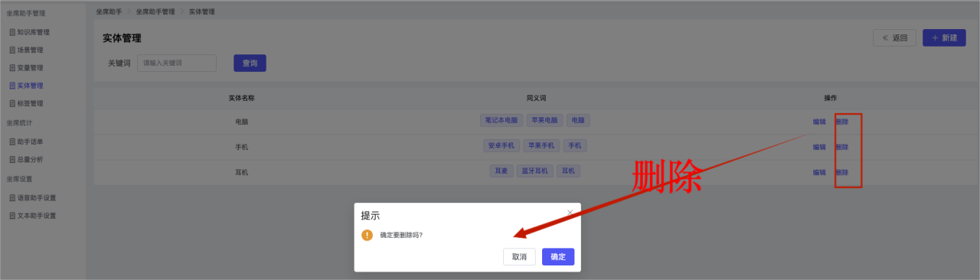Click the 新建 button
980x280 pixels.
(944, 37)
